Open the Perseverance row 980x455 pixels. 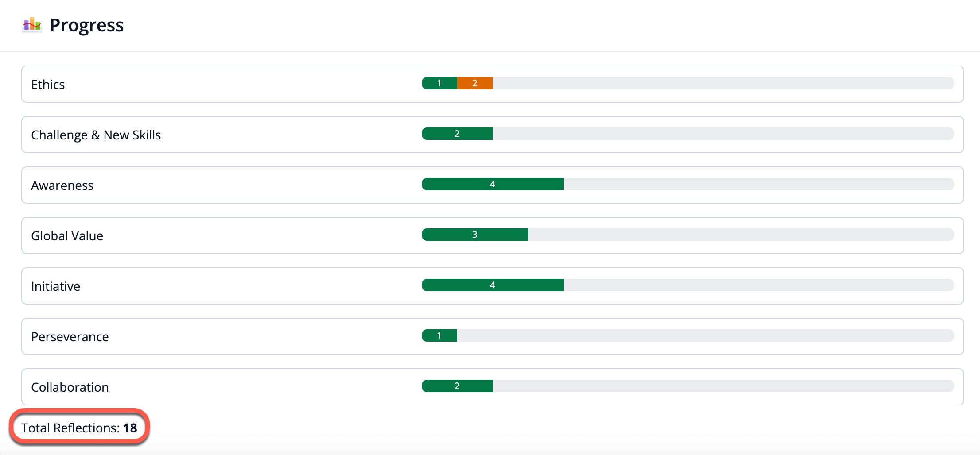point(70,337)
